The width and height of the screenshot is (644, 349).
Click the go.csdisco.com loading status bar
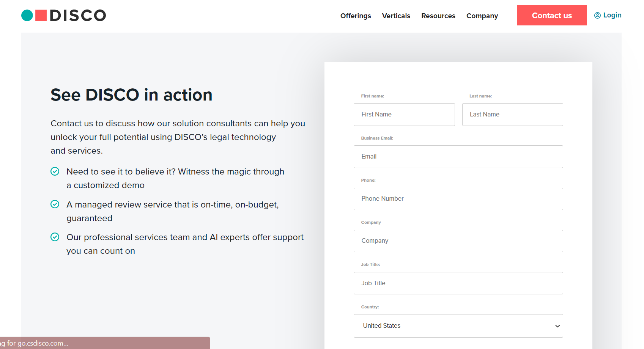click(105, 343)
